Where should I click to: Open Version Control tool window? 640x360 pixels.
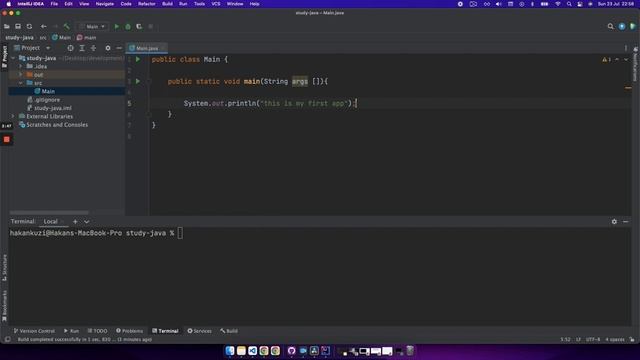point(34,331)
